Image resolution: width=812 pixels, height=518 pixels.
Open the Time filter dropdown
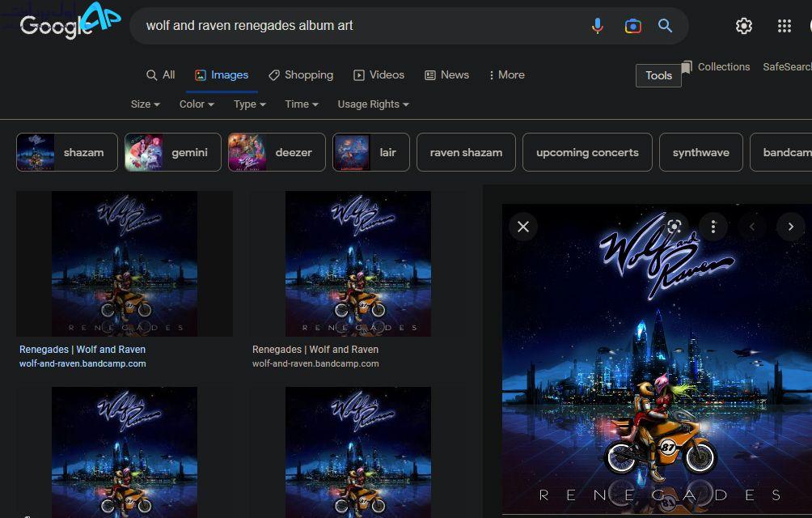[302, 104]
